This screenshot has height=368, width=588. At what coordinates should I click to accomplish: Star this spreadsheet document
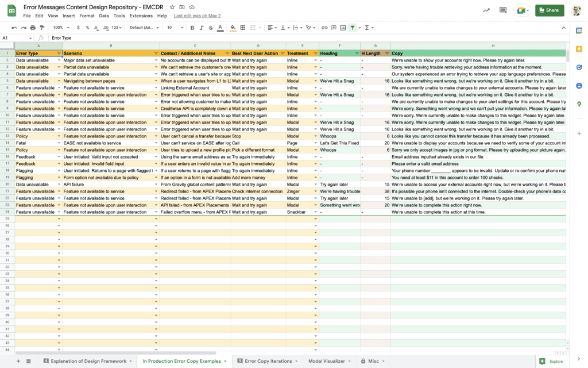coord(172,7)
